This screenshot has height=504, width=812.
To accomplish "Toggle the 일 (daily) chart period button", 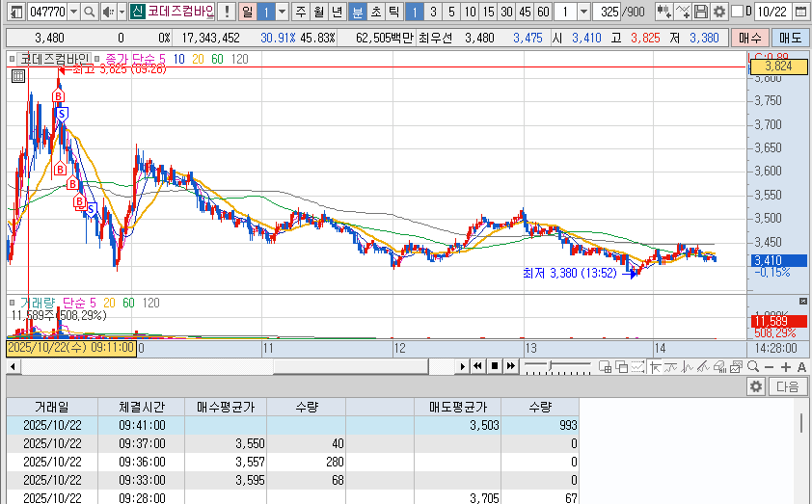I will (248, 12).
